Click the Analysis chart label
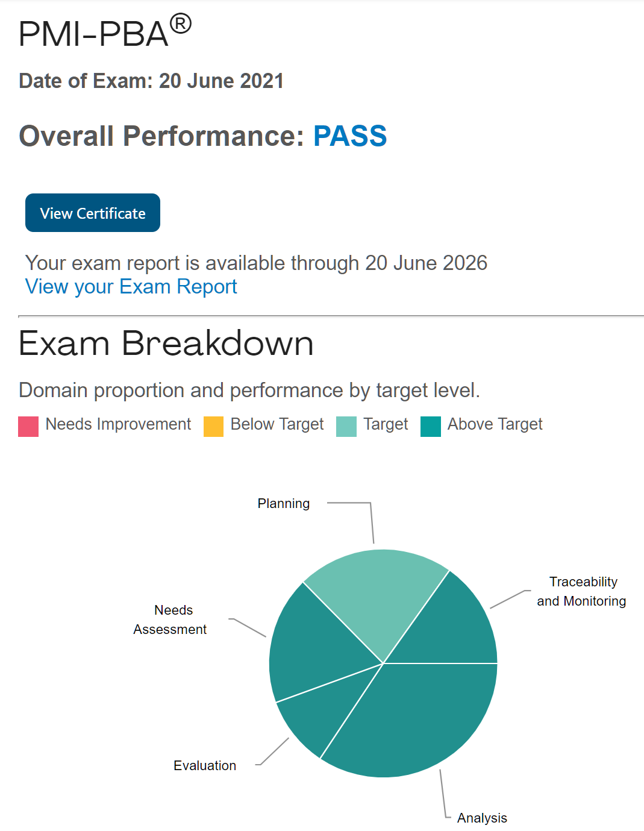644x831 pixels. [482, 818]
